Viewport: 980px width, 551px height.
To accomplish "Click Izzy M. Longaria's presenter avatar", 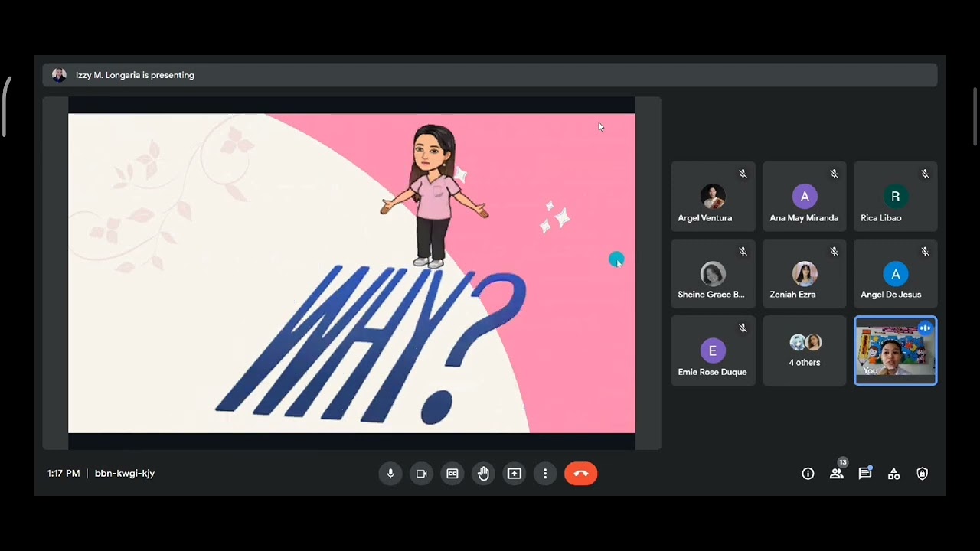I will coord(59,75).
